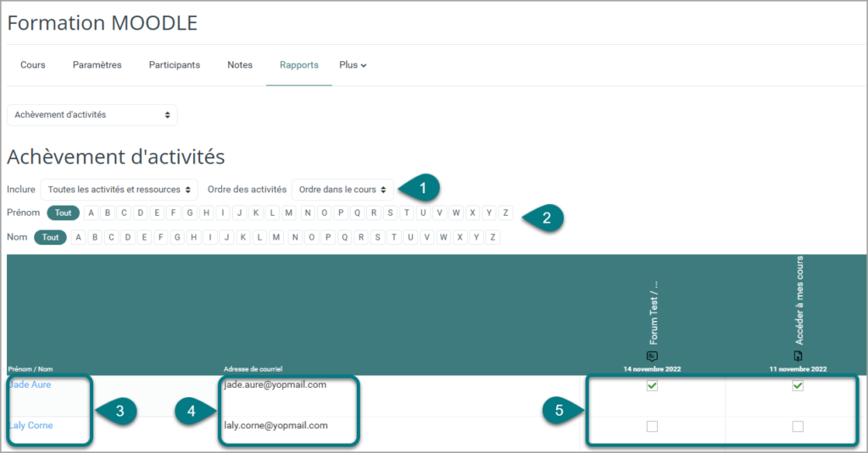Image resolution: width=868 pixels, height=453 pixels.
Task: Go to the Notes tab
Action: click(x=240, y=64)
